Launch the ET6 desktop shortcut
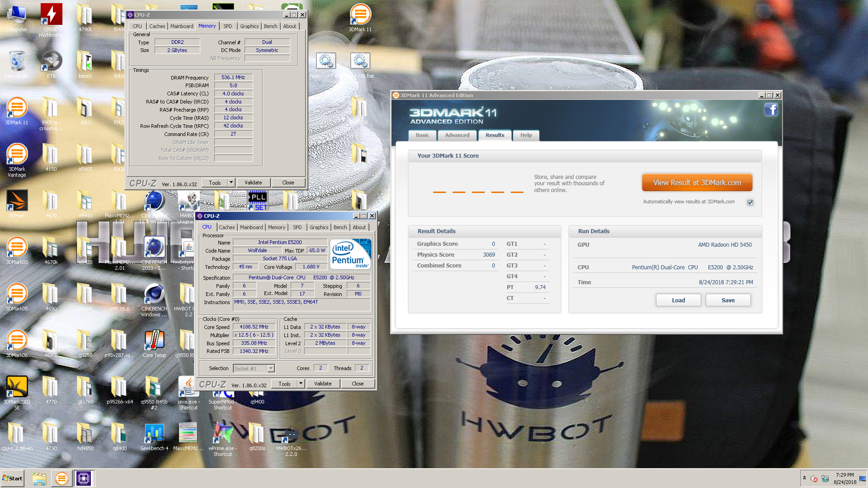868x488 pixels. [x=51, y=64]
